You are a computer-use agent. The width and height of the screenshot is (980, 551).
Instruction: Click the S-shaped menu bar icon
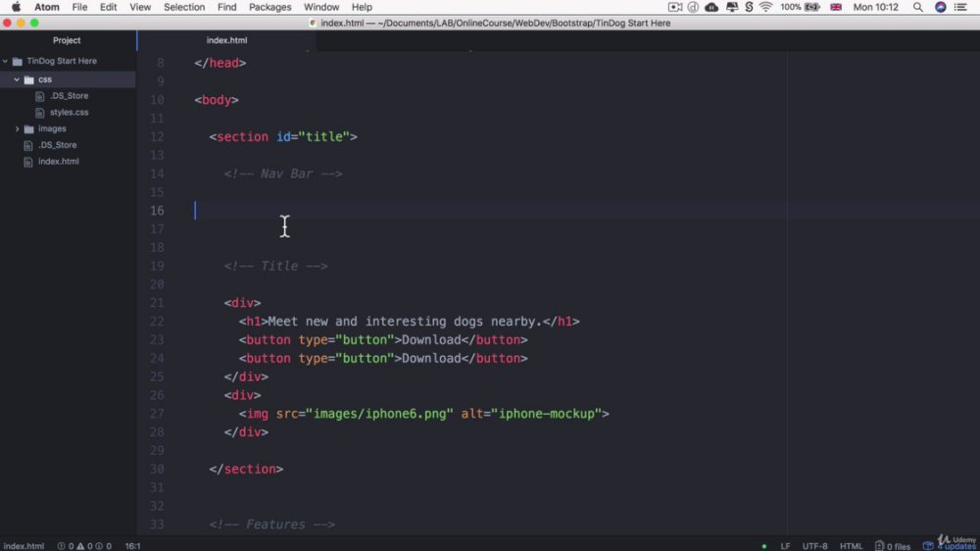point(749,7)
